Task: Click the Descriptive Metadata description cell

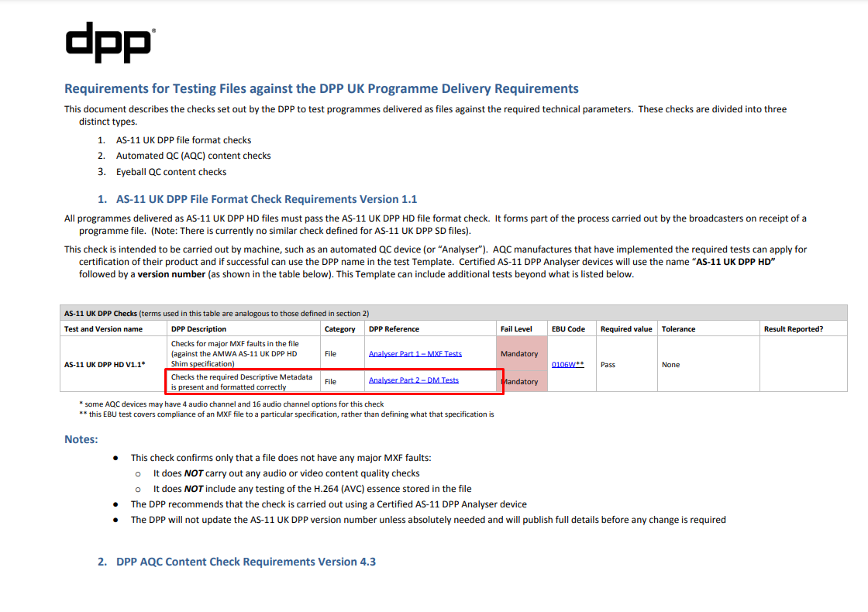Action: click(243, 382)
